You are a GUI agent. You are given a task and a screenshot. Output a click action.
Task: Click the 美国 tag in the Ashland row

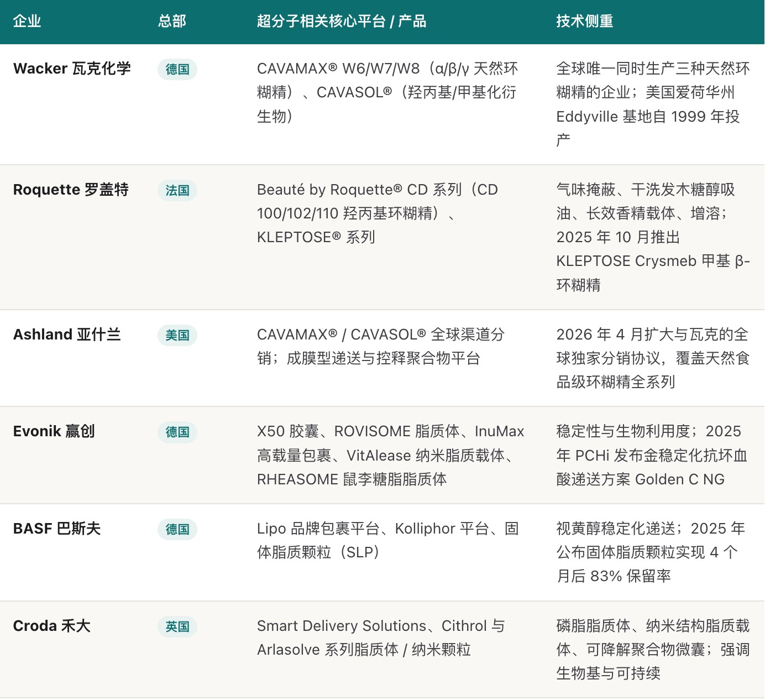coord(177,336)
